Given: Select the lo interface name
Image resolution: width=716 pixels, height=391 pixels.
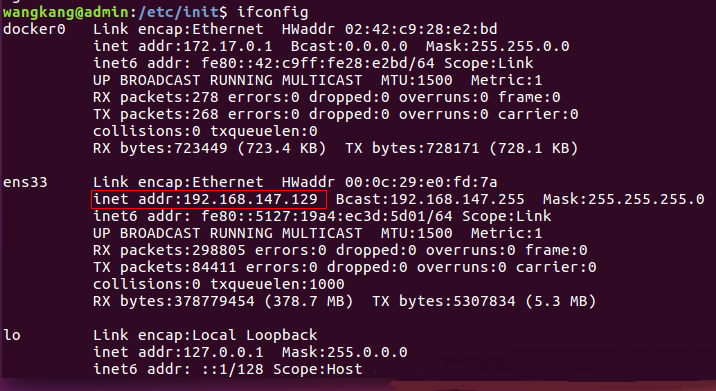Looking at the screenshot, I should [12, 335].
